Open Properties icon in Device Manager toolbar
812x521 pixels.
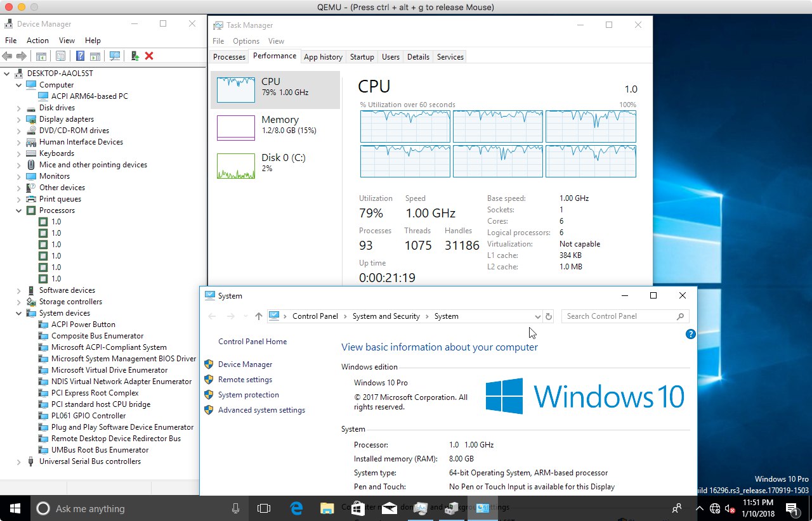point(60,56)
